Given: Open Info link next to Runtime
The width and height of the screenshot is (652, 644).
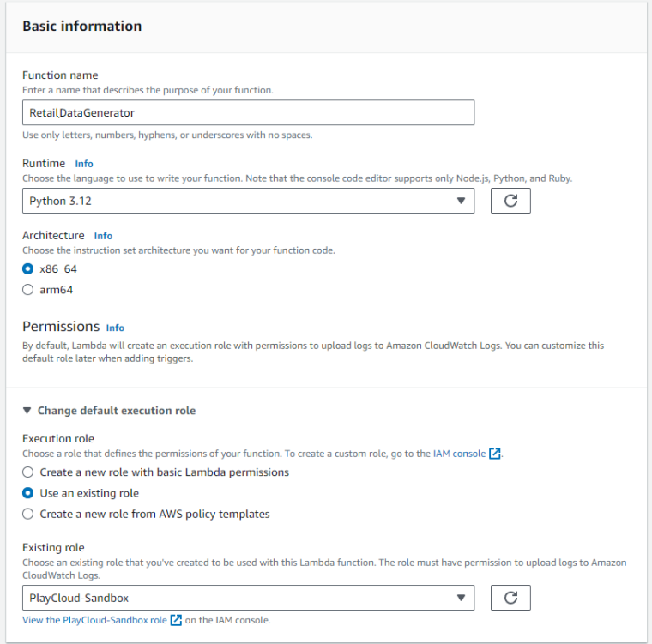Looking at the screenshot, I should [84, 164].
